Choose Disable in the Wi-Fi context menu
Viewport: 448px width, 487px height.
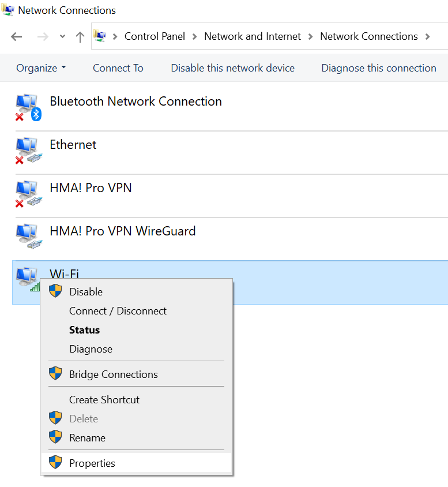point(86,292)
